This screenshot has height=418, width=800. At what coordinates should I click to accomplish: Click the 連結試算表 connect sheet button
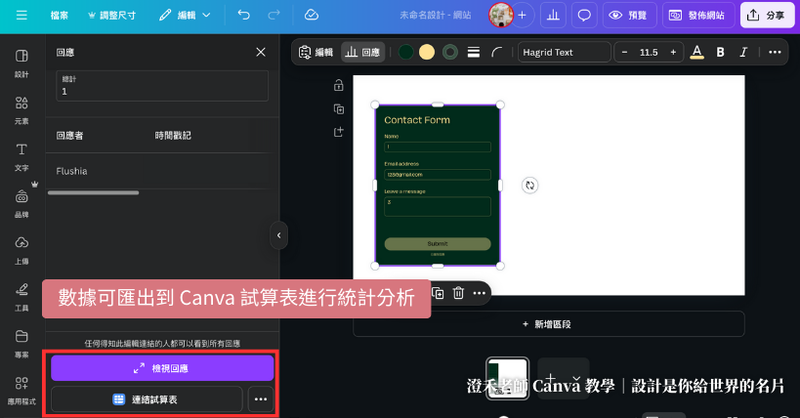(146, 399)
